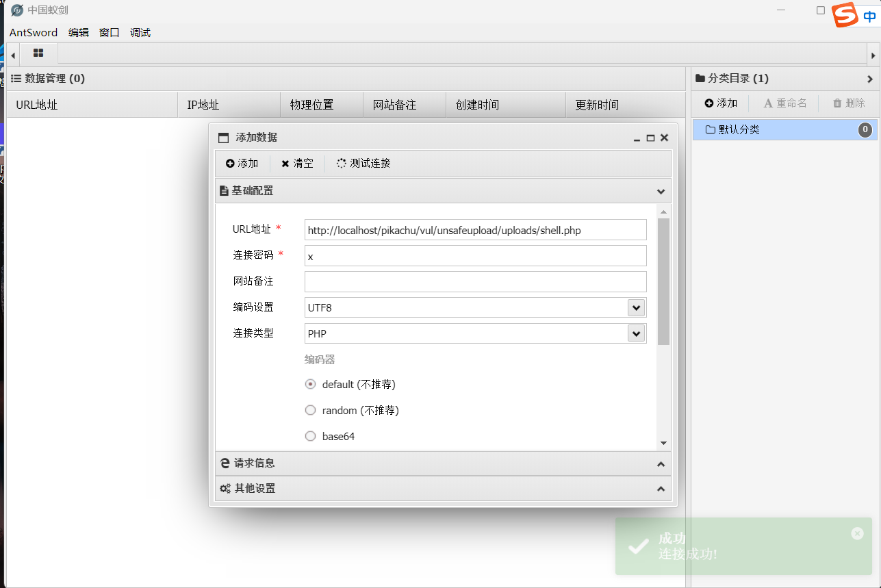Click the 0 count badge on 默认分类
Screen dimensions: 881x588
865,129
